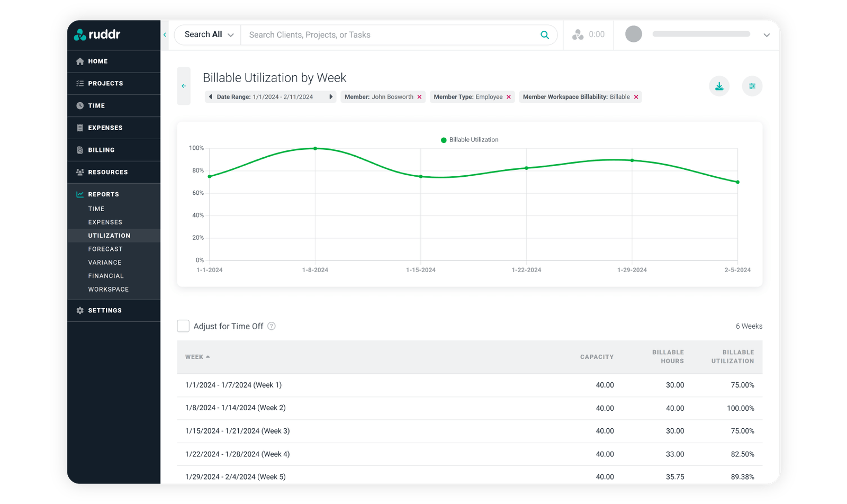Open the Variance report
This screenshot has width=847, height=504.
click(105, 262)
